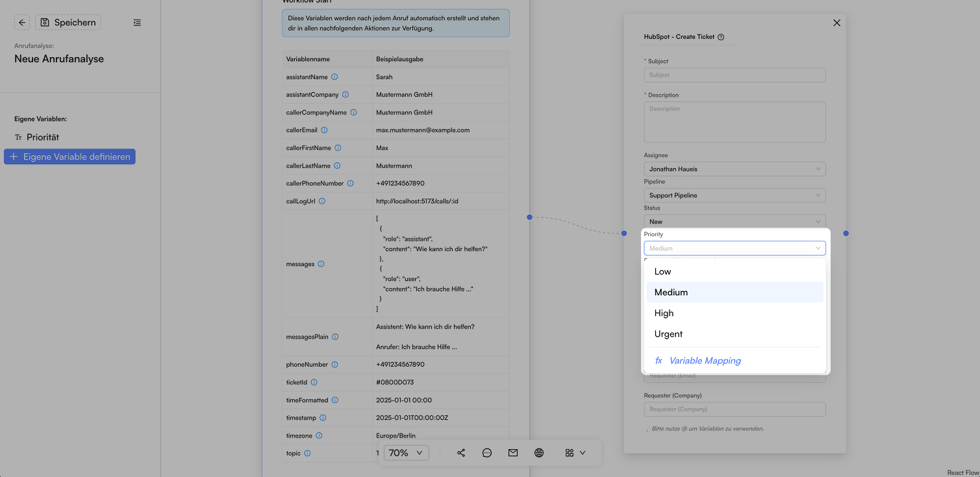Show info for timeFormatted variable
980x477 pixels.
[x=335, y=400]
